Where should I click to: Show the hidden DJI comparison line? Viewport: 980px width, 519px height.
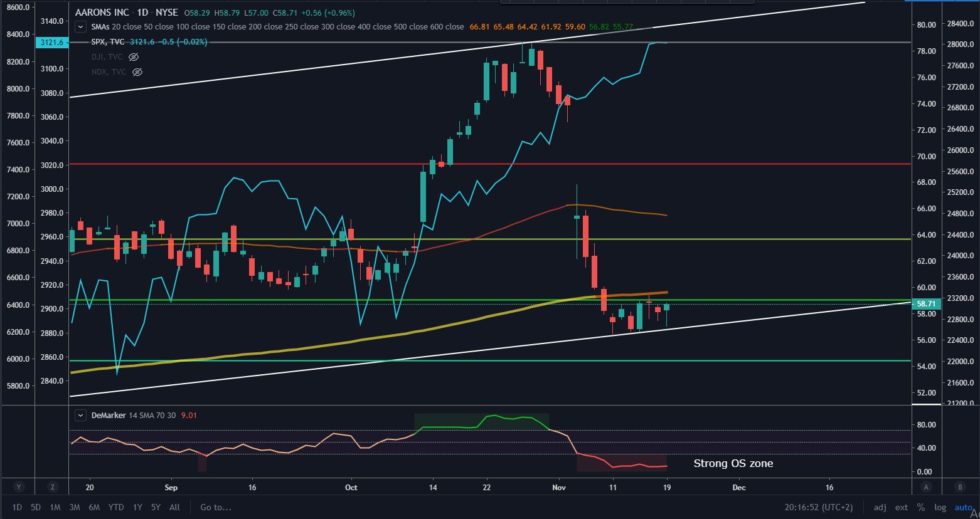(133, 57)
